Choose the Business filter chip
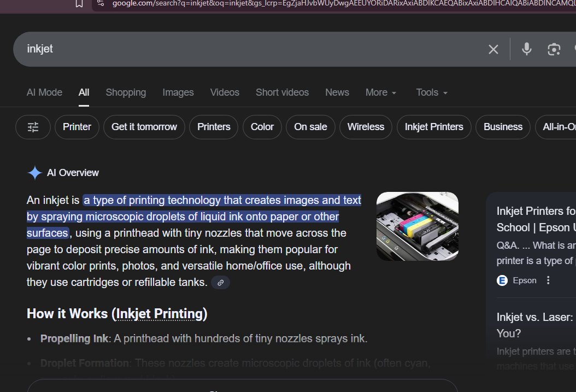This screenshot has width=576, height=392. tap(503, 127)
